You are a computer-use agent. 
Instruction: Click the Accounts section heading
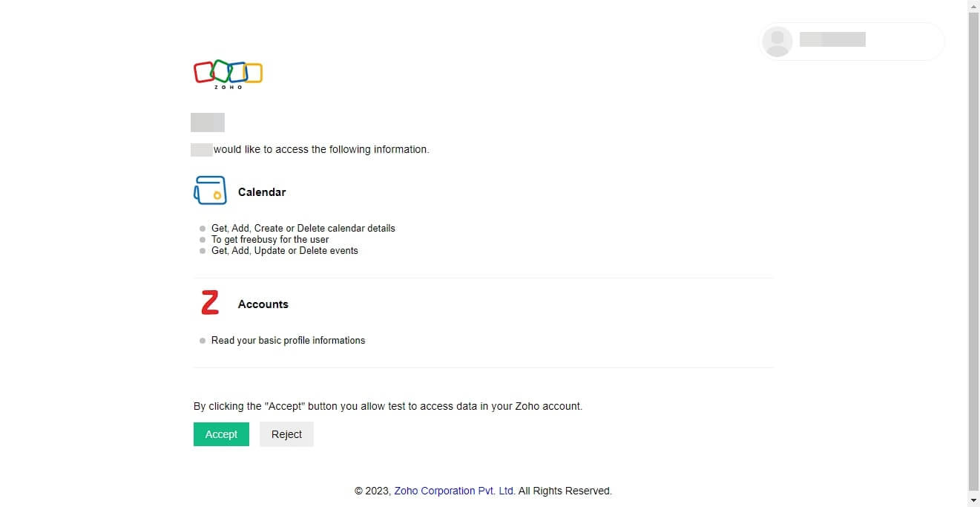pyautogui.click(x=263, y=304)
